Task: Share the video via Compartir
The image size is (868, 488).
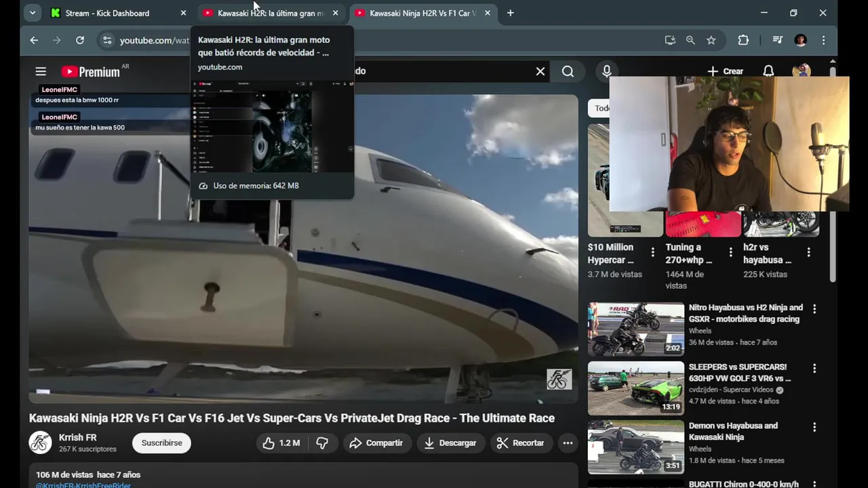Action: pos(377,443)
